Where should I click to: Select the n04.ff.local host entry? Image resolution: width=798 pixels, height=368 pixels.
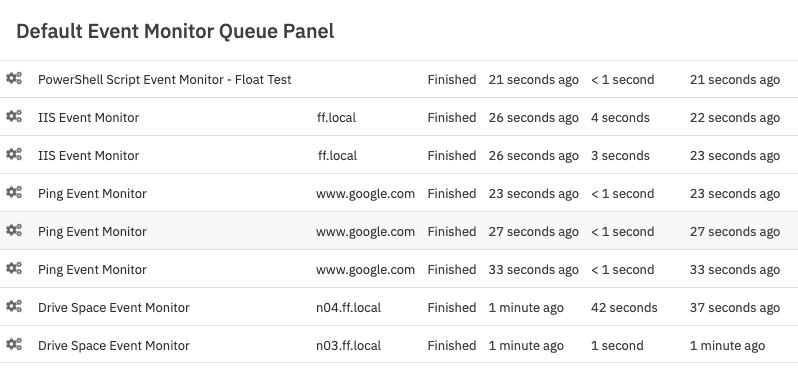[x=348, y=307]
